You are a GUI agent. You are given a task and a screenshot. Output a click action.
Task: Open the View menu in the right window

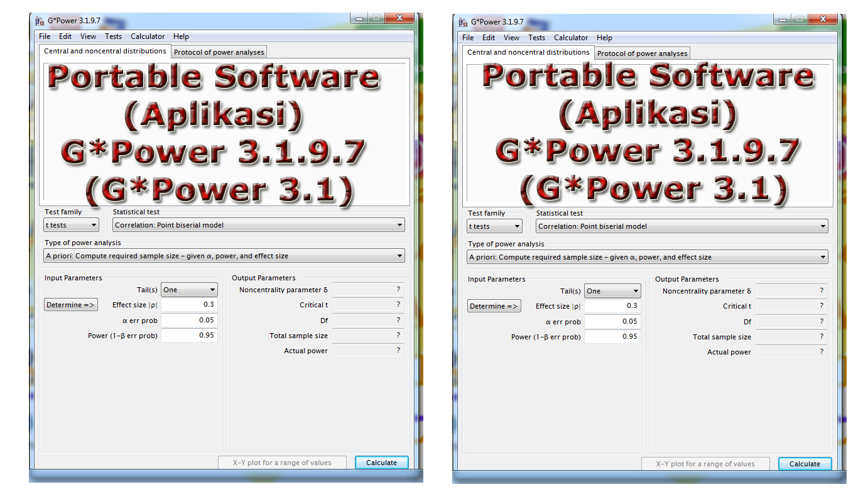511,38
